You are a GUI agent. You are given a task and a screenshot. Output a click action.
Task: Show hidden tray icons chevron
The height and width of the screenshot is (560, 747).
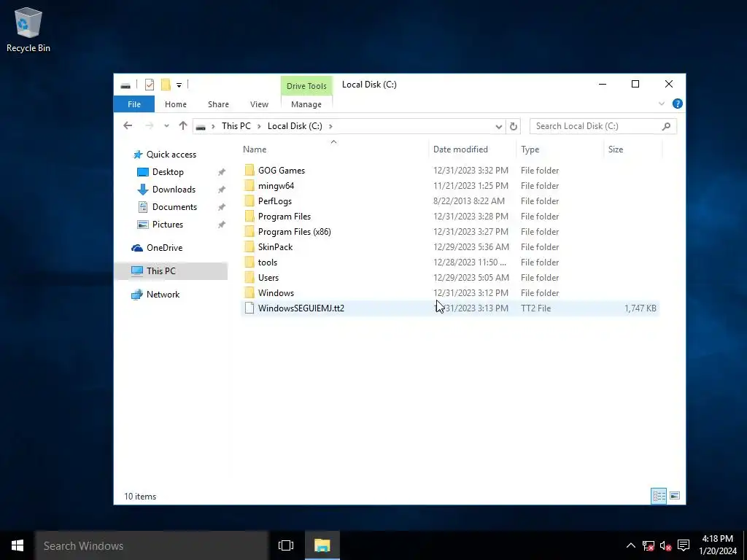click(630, 545)
